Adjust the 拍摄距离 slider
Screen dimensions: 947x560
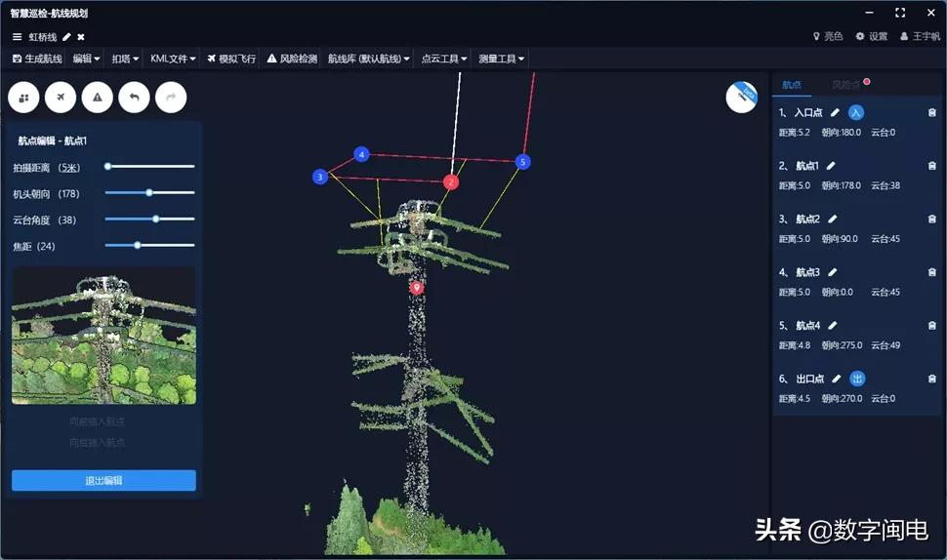click(x=149, y=166)
